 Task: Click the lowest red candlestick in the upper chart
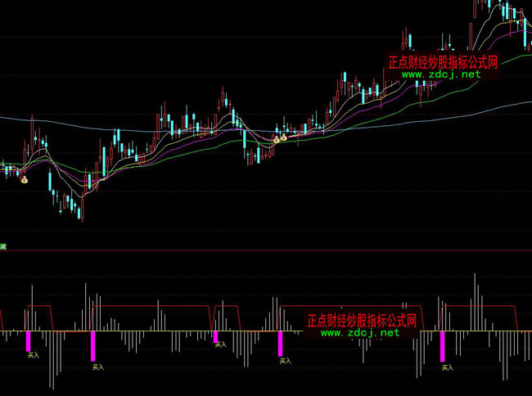[x=80, y=211]
